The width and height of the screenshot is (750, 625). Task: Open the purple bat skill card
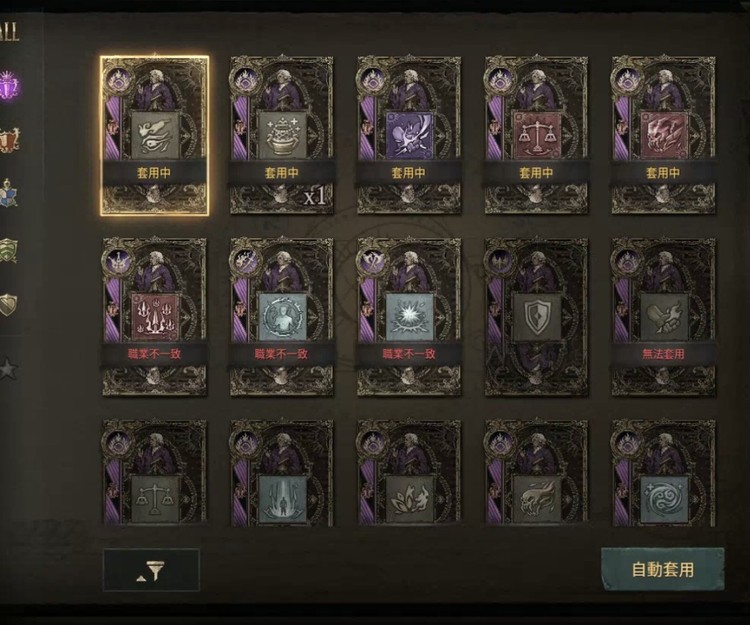[409, 136]
